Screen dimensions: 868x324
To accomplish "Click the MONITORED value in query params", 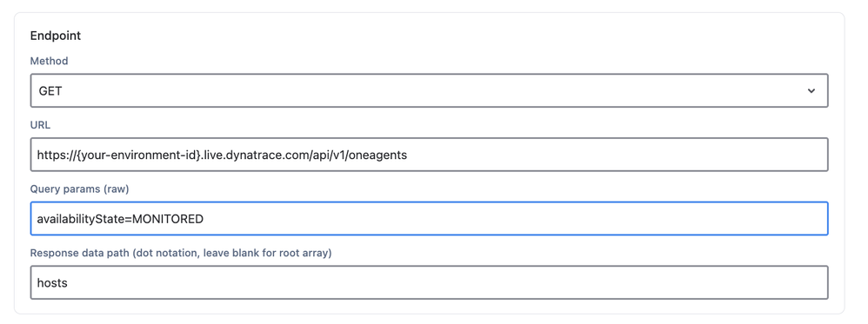I will pyautogui.click(x=168, y=219).
